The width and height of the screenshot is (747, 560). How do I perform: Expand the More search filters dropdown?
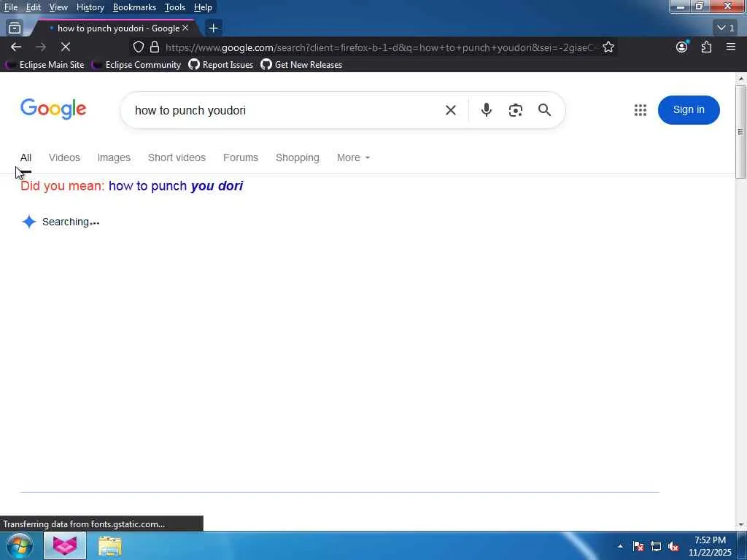(x=353, y=157)
